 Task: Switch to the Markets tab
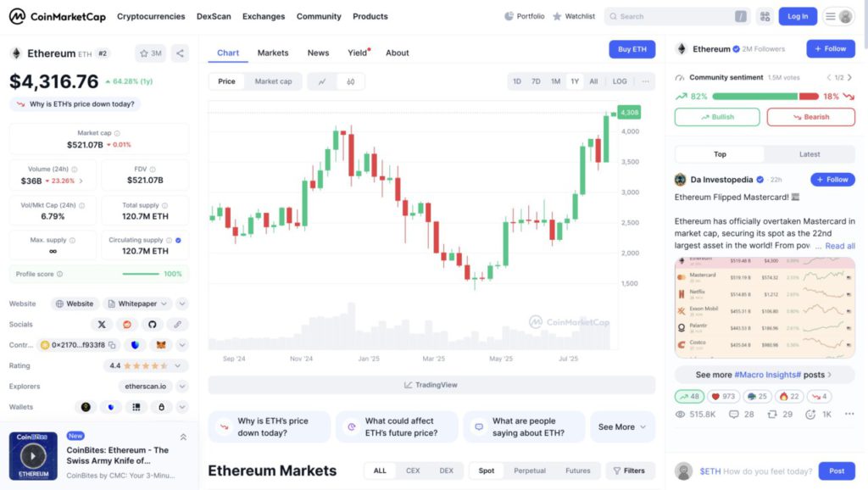[x=273, y=53]
